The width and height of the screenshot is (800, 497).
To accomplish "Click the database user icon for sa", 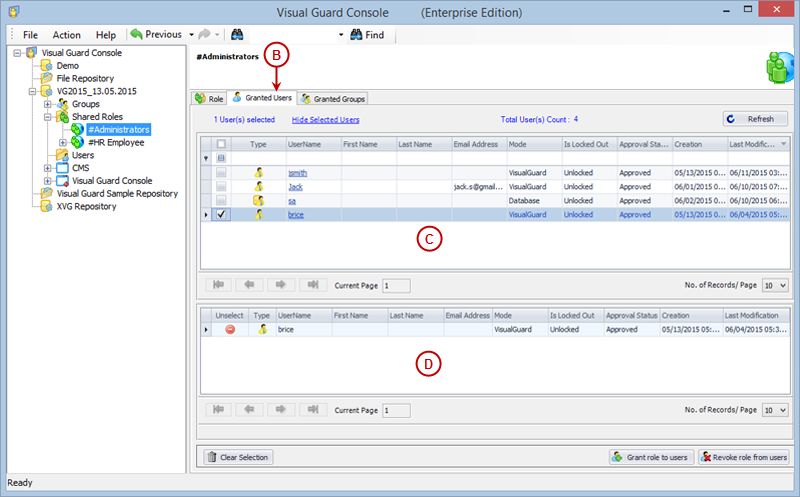I will click(259, 201).
